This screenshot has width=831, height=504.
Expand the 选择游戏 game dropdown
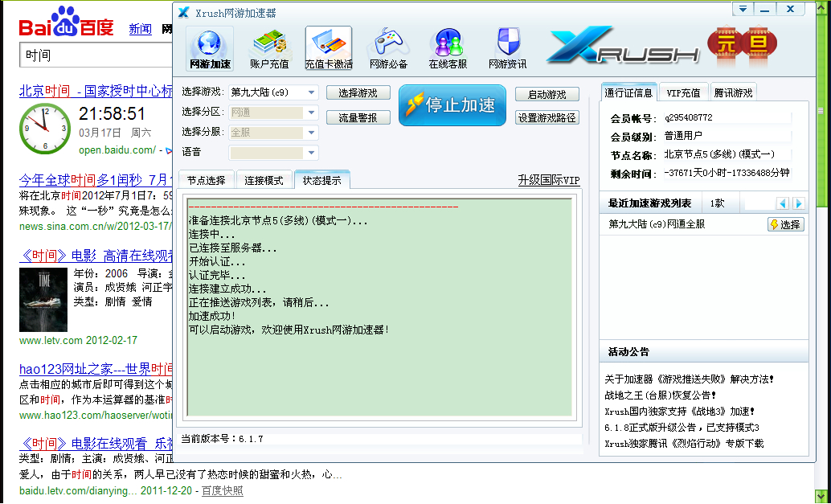click(x=311, y=92)
